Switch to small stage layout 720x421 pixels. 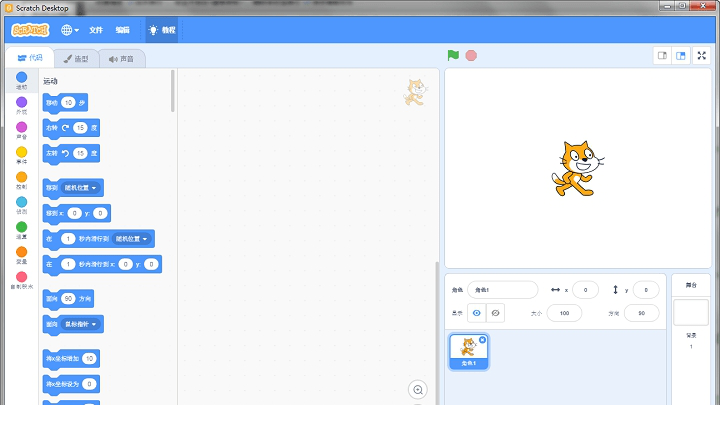(662, 56)
